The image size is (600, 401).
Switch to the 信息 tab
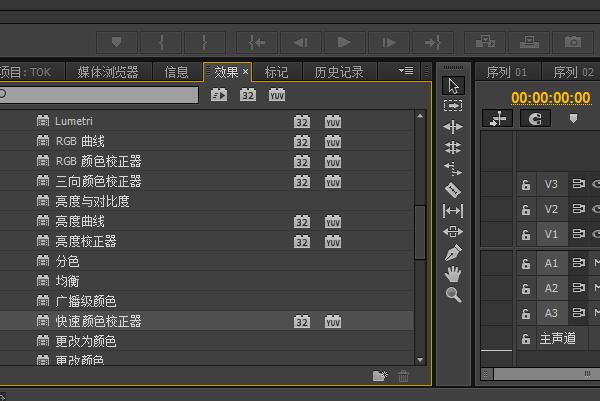pos(176,72)
